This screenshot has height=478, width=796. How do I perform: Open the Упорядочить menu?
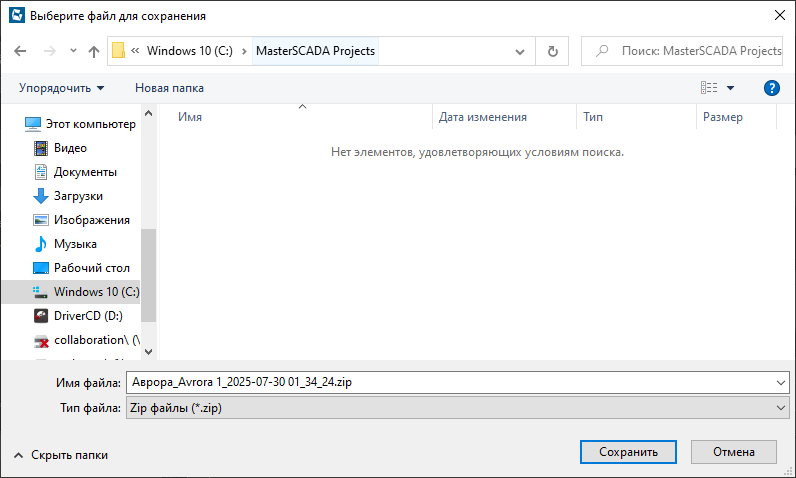(61, 88)
